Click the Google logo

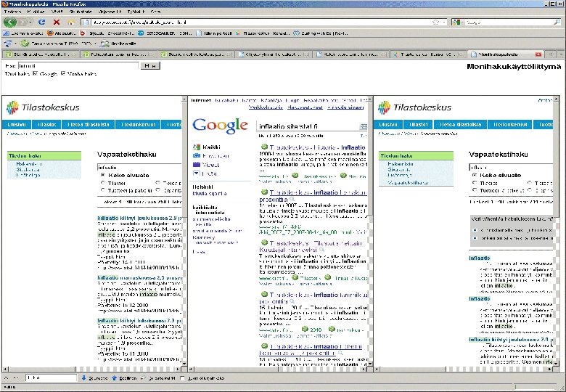point(220,126)
